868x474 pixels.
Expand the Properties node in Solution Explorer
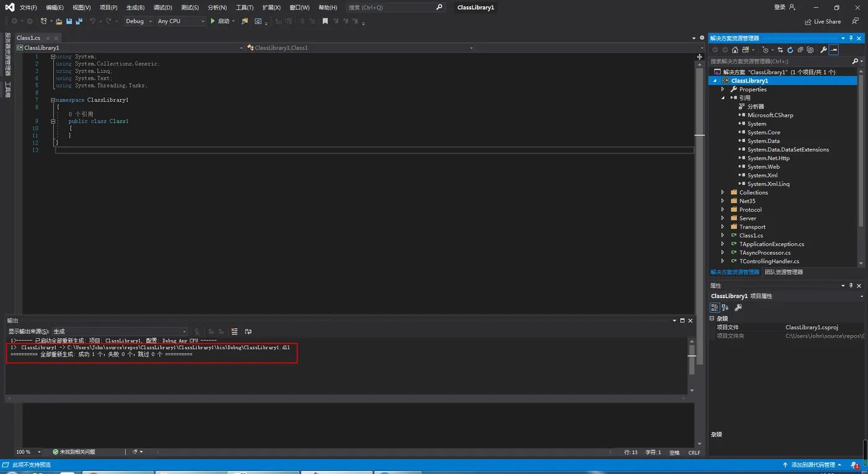click(722, 89)
